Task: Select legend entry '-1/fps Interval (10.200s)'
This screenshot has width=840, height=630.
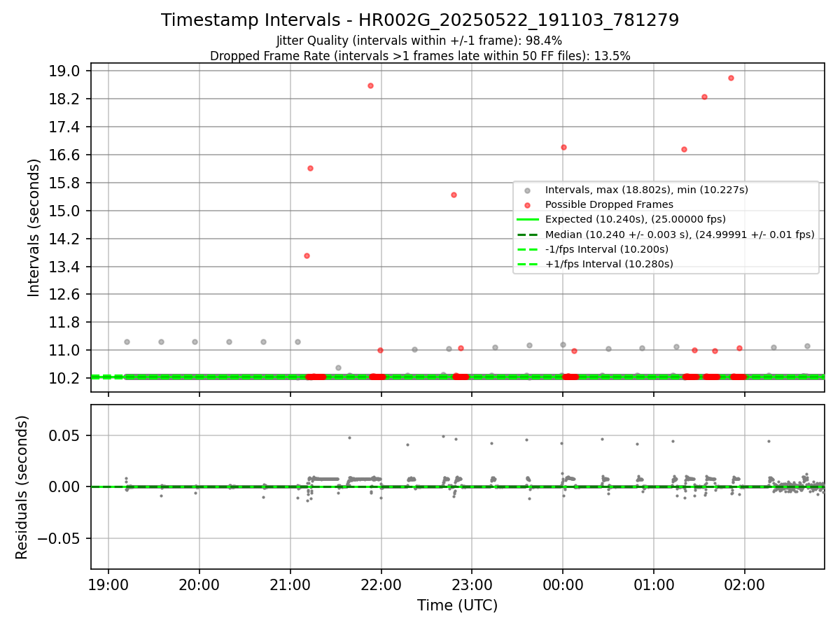Action: coord(606,249)
